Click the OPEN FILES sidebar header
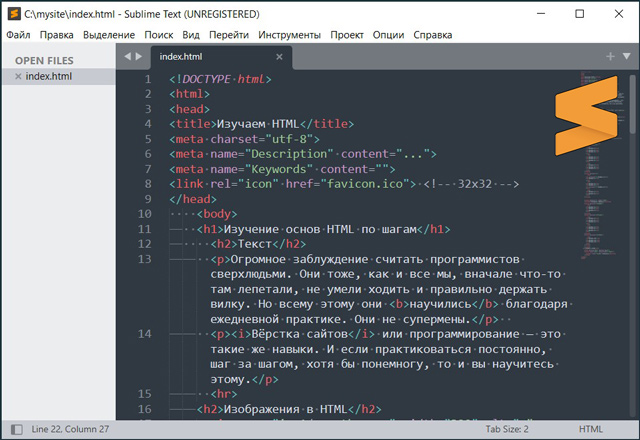This screenshot has width=640, height=440. pos(44,60)
